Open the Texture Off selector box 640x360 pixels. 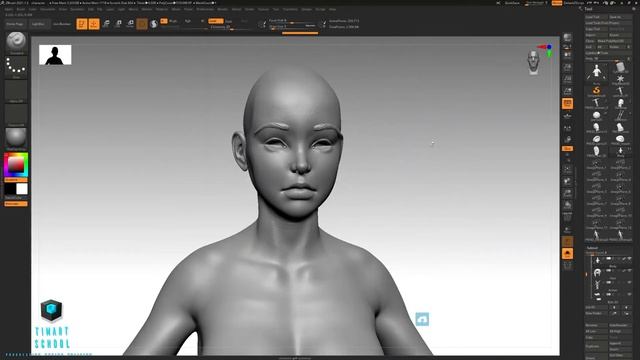coord(16,115)
